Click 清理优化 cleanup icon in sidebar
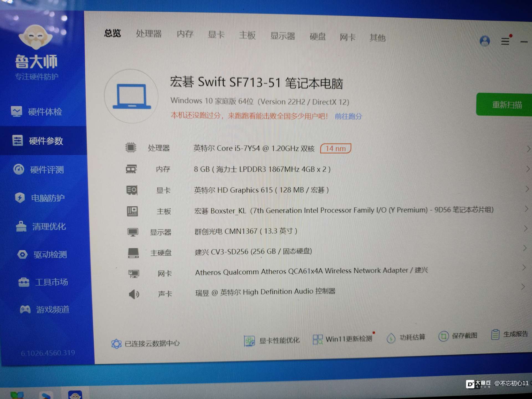This screenshot has height=399, width=532. [x=21, y=226]
